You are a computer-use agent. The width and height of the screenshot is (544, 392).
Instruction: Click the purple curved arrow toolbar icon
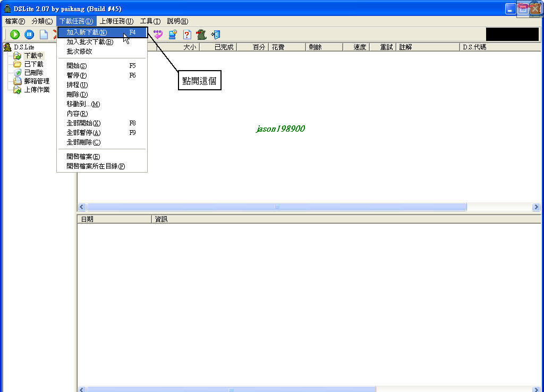[158, 35]
